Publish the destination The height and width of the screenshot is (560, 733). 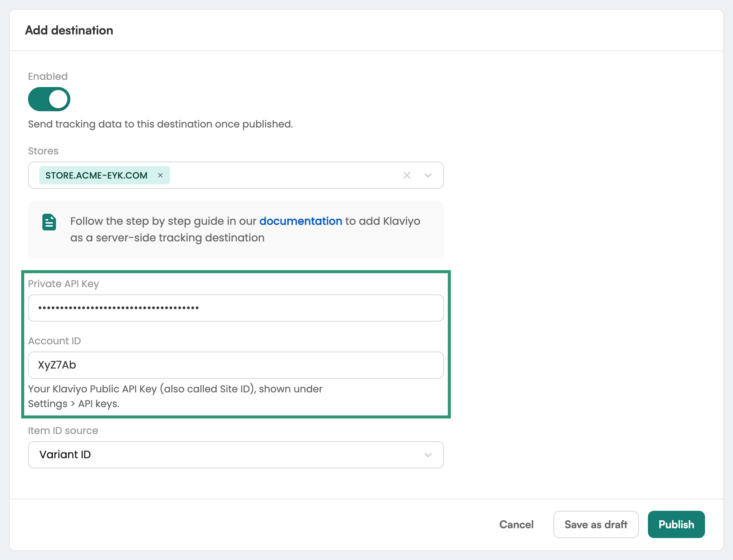676,524
